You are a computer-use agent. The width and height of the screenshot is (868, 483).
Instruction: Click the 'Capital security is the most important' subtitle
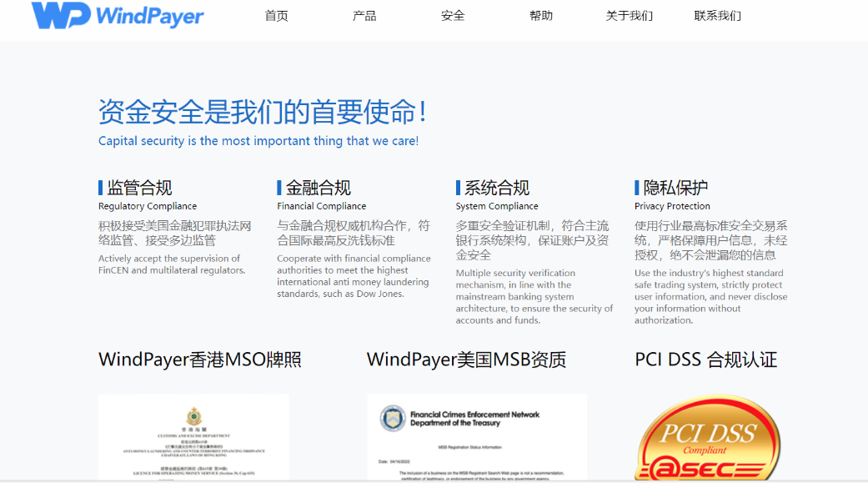[x=258, y=141]
